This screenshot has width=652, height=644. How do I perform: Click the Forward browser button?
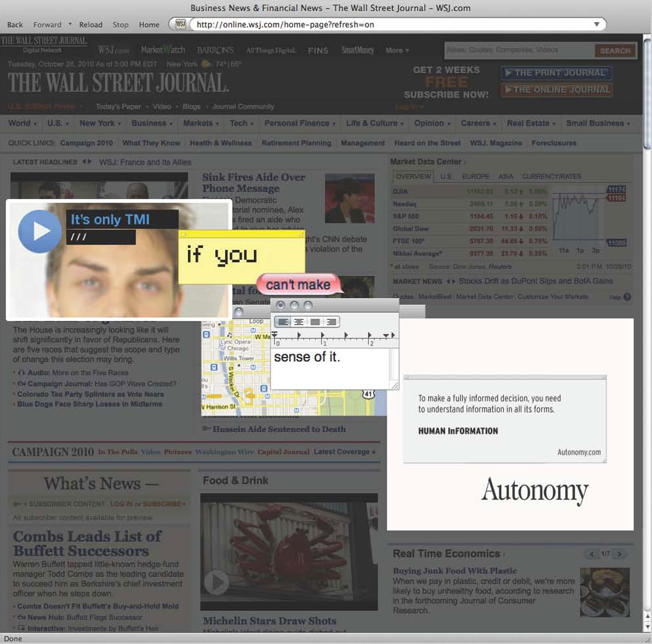[47, 24]
